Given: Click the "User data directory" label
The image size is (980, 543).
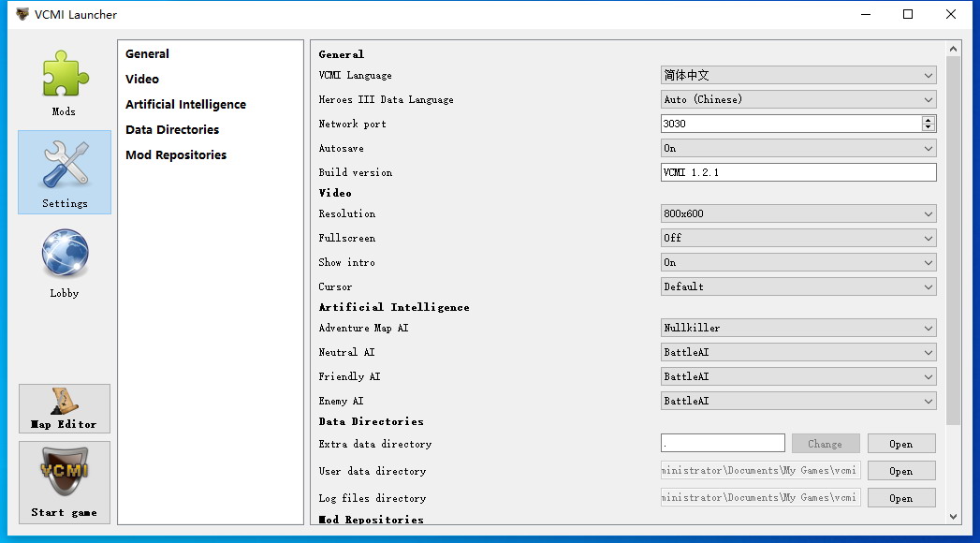Looking at the screenshot, I should (x=372, y=471).
